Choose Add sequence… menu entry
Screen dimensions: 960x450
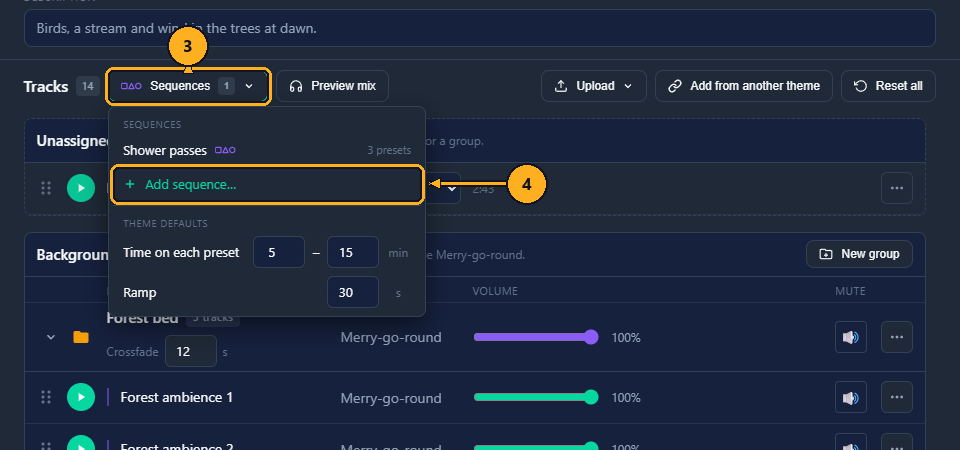[x=266, y=184]
